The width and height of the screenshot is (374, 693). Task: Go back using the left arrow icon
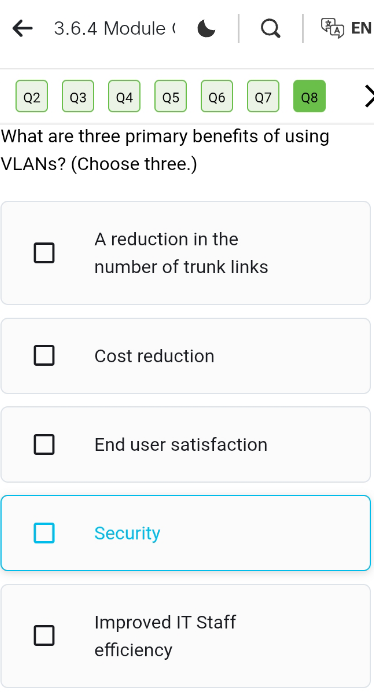(23, 29)
